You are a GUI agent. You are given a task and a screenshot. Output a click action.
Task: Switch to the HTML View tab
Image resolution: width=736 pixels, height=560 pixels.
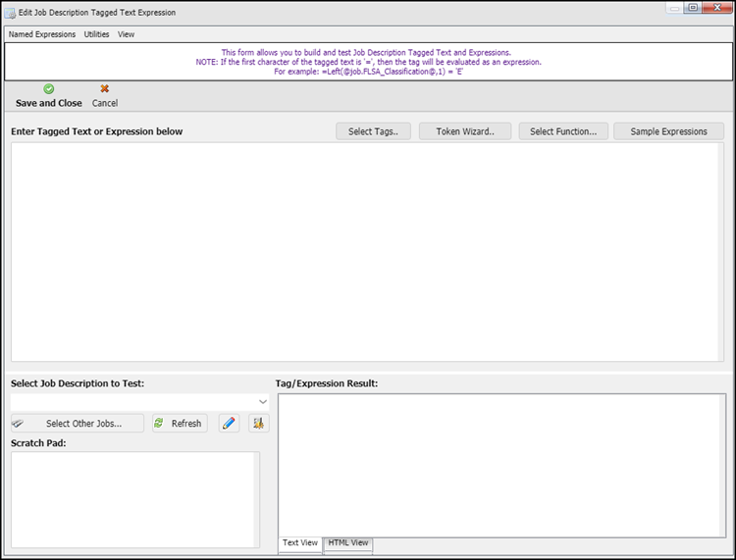click(x=348, y=543)
